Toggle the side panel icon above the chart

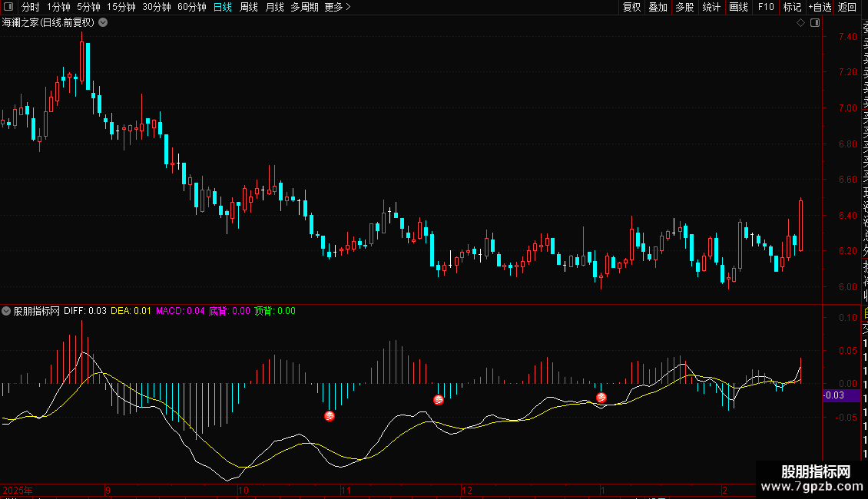tap(815, 23)
